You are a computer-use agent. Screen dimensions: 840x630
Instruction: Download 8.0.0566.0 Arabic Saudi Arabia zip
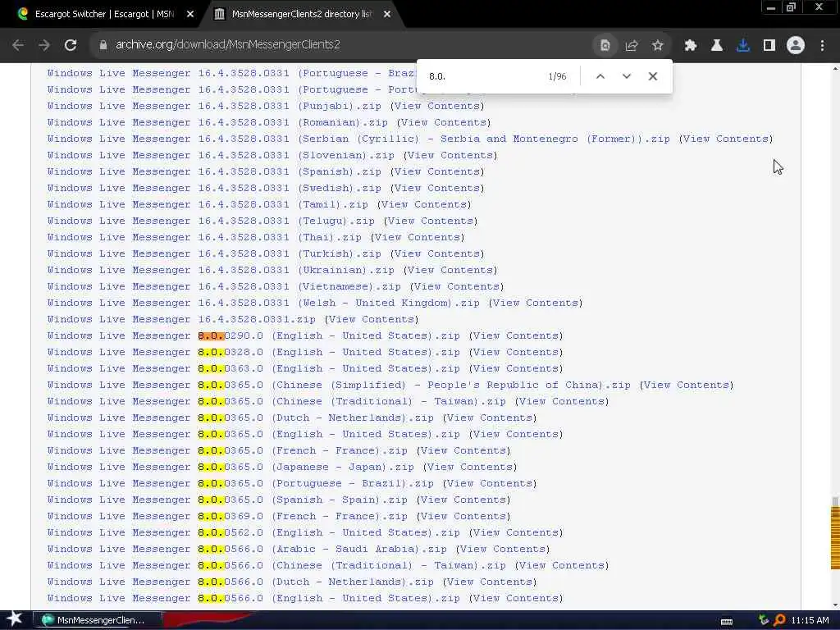pos(247,549)
